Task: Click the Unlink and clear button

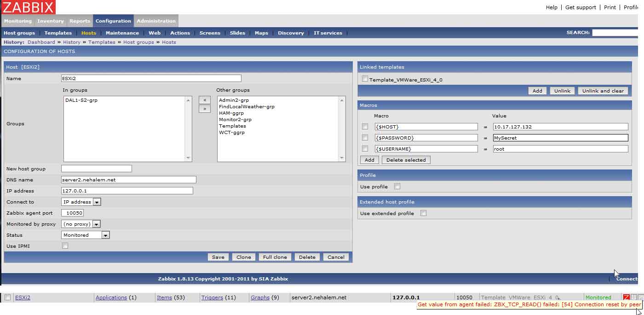Action: (x=603, y=91)
